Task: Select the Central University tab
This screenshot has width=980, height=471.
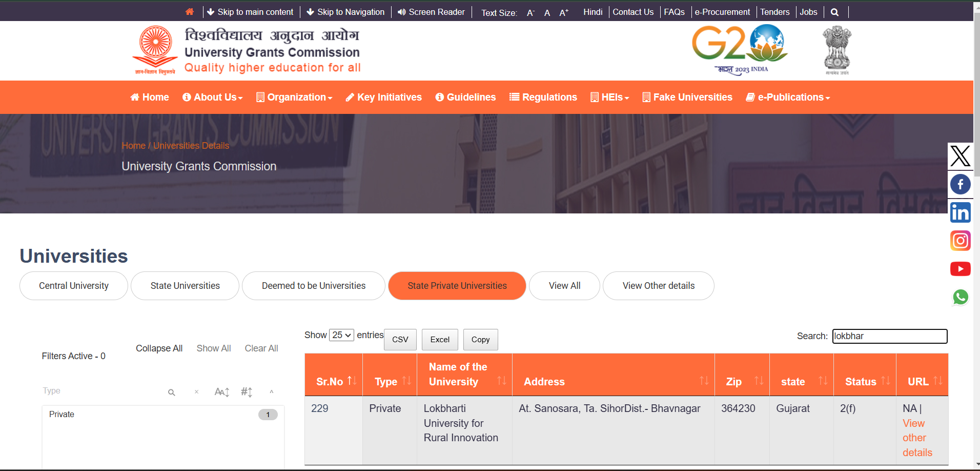Action: [74, 286]
